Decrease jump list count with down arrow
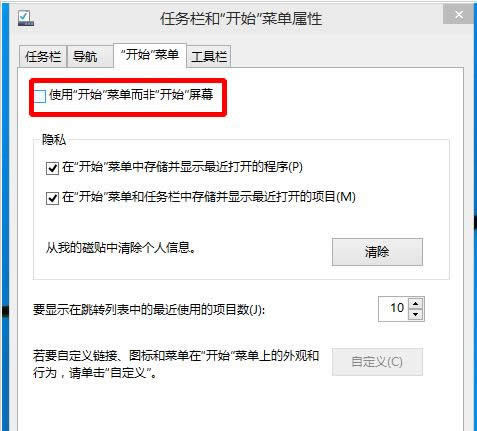The width and height of the screenshot is (477, 431). (415, 314)
